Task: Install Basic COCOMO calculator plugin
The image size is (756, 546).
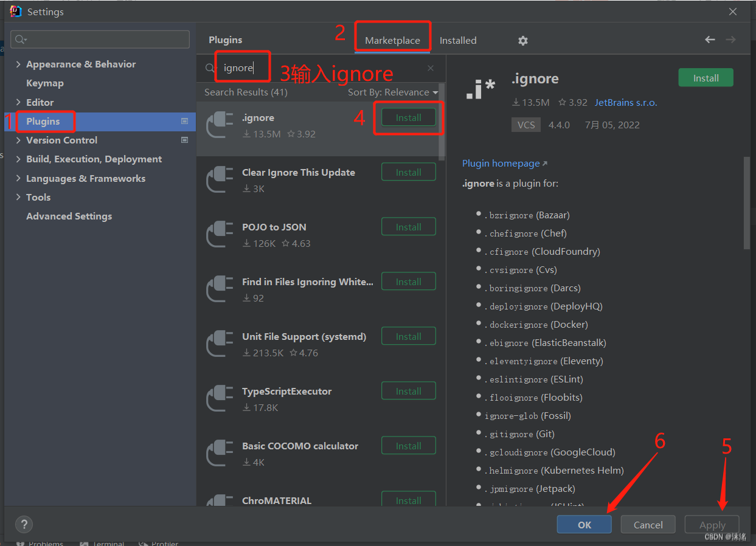Action: pos(409,446)
